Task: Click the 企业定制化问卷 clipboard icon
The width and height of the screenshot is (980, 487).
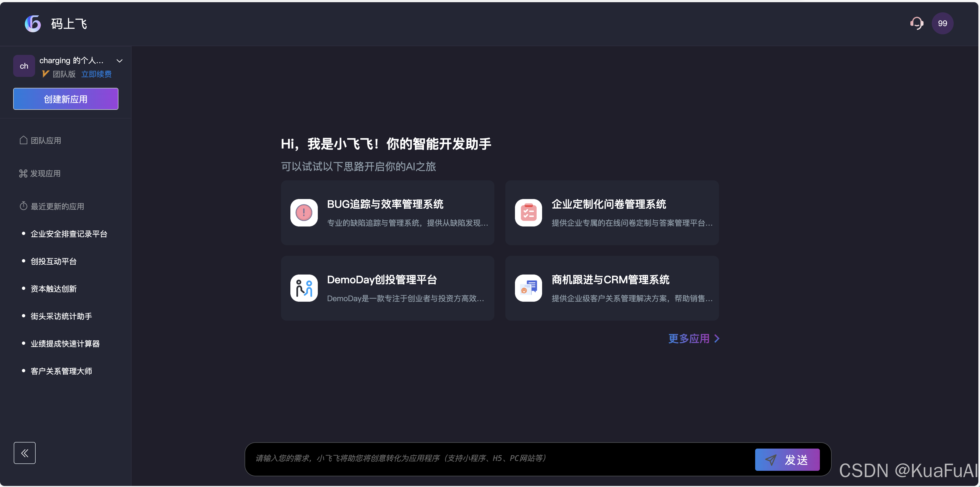Action: [528, 212]
